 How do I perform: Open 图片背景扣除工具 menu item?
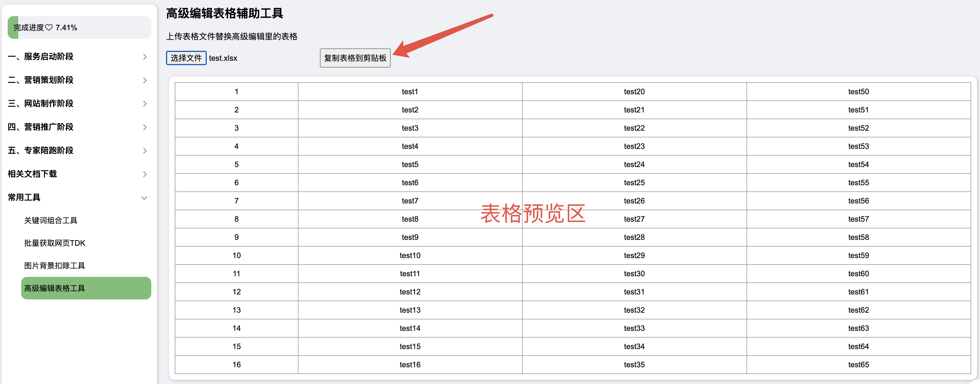86,265
